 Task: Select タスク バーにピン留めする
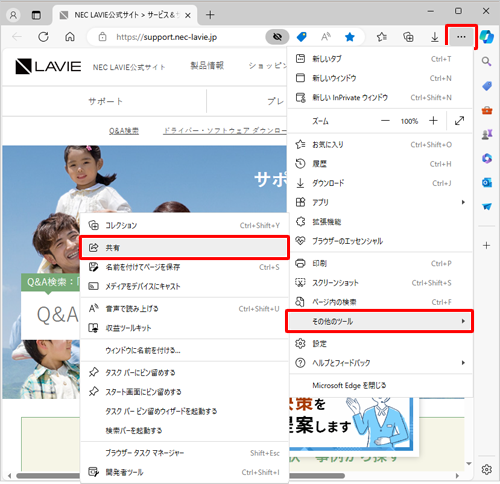point(184,373)
